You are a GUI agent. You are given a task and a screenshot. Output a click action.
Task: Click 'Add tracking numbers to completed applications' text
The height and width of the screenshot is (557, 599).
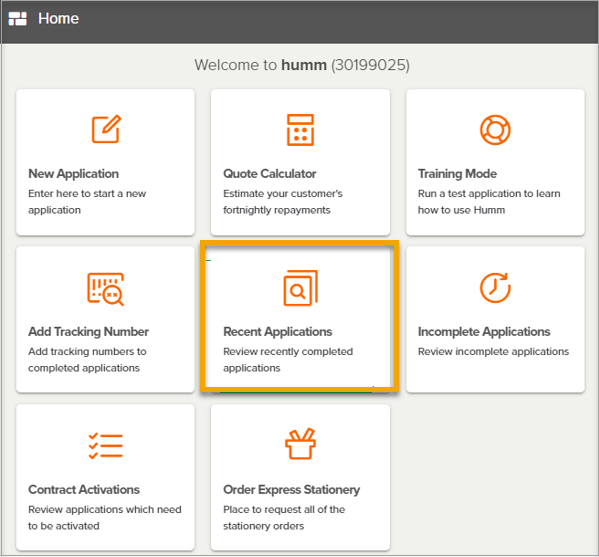click(x=87, y=359)
